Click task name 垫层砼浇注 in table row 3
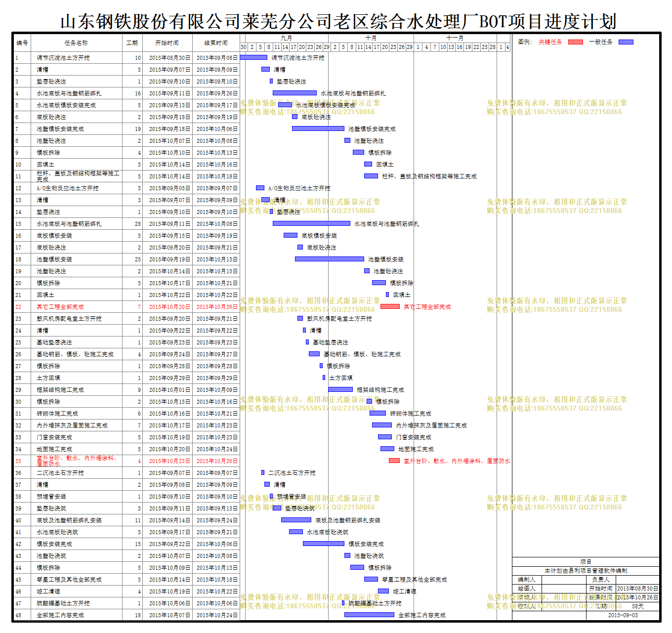 (51, 82)
